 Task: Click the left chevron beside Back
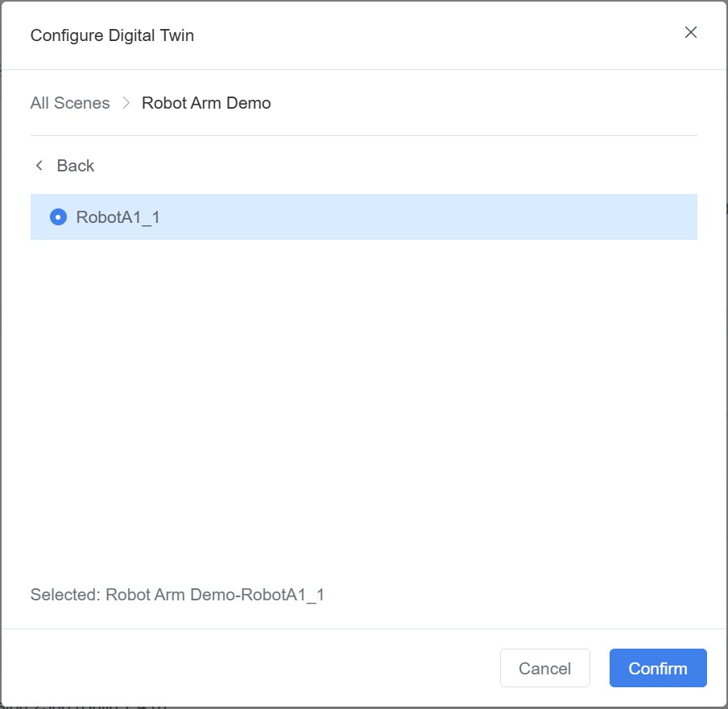coord(39,166)
